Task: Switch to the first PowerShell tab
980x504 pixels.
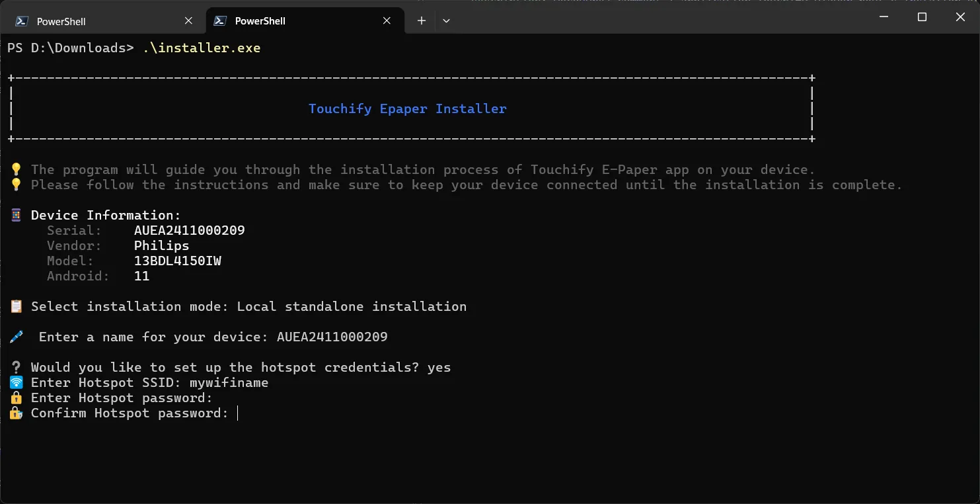Action: (x=104, y=21)
